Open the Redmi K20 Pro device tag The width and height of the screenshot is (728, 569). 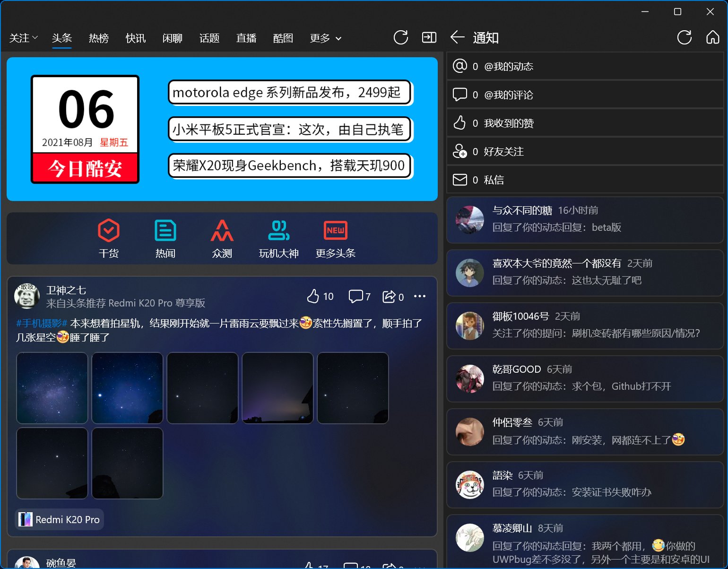60,519
